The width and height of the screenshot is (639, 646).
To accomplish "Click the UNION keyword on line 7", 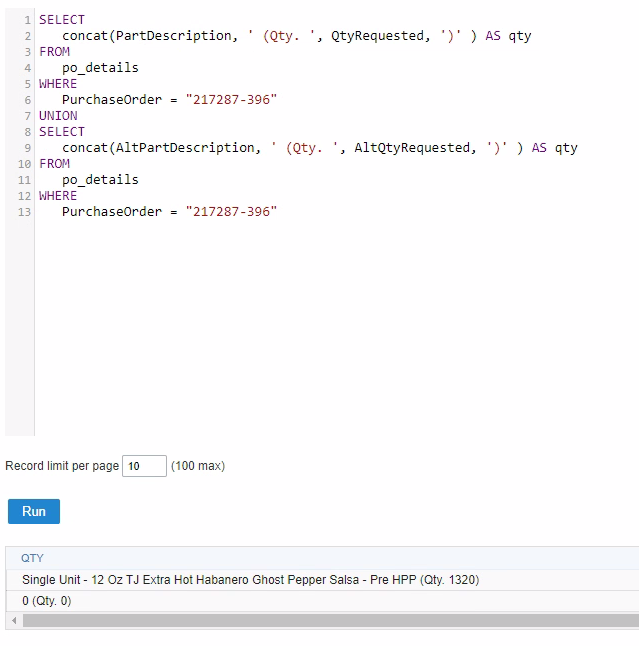I will pyautogui.click(x=58, y=116).
